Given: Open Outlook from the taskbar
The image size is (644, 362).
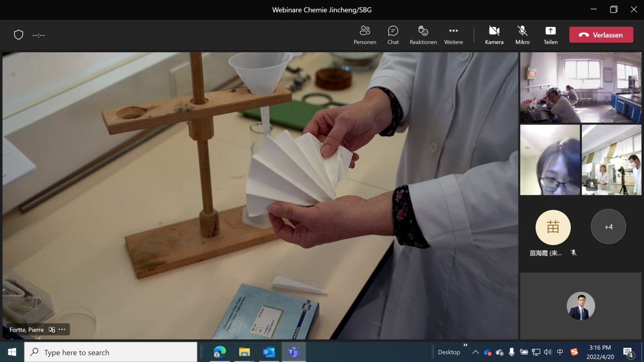Looking at the screenshot, I should 269,352.
